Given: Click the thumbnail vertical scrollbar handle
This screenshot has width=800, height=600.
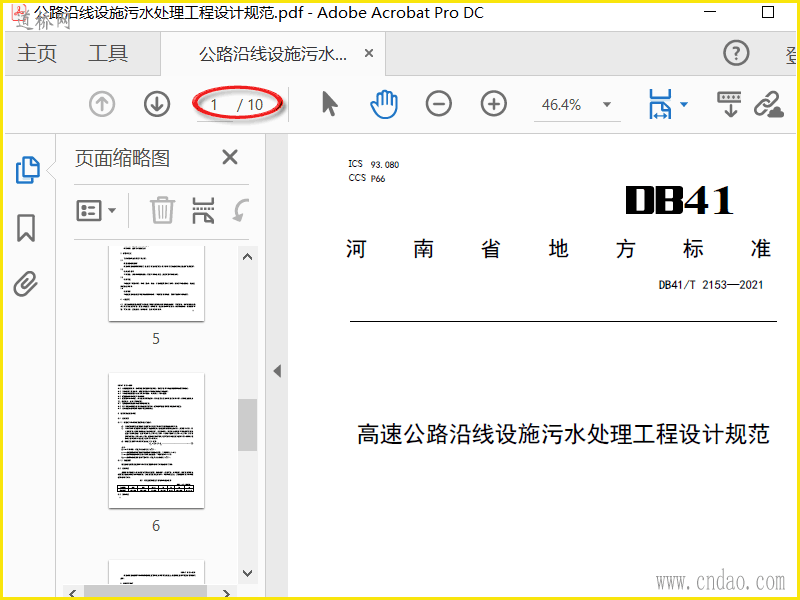Looking at the screenshot, I should pyautogui.click(x=247, y=424).
